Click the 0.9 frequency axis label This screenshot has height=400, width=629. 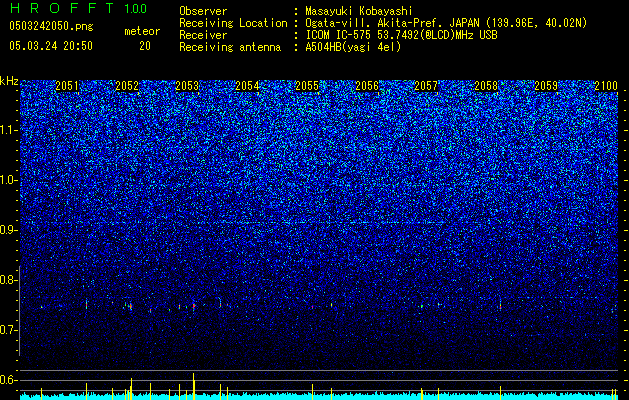click(x=9, y=230)
